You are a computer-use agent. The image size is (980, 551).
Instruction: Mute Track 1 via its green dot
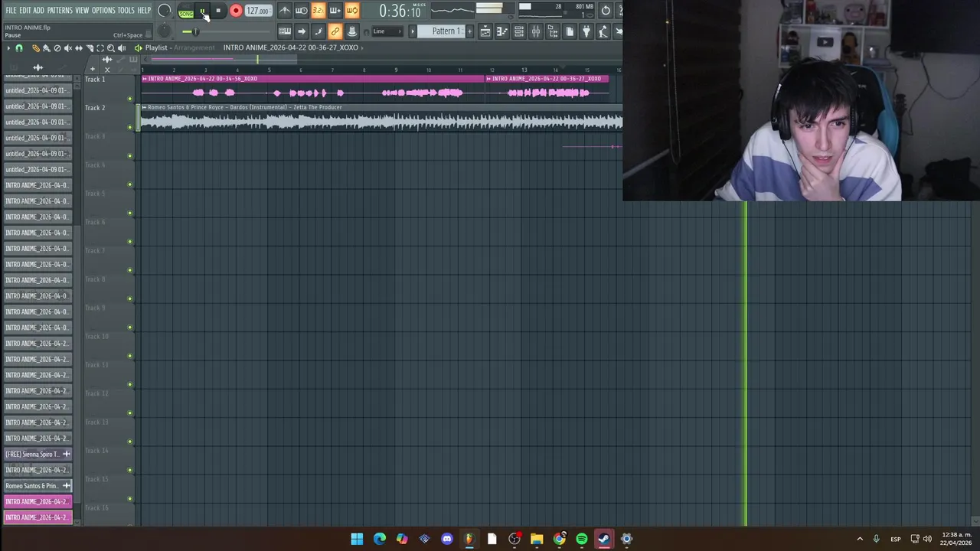click(130, 99)
